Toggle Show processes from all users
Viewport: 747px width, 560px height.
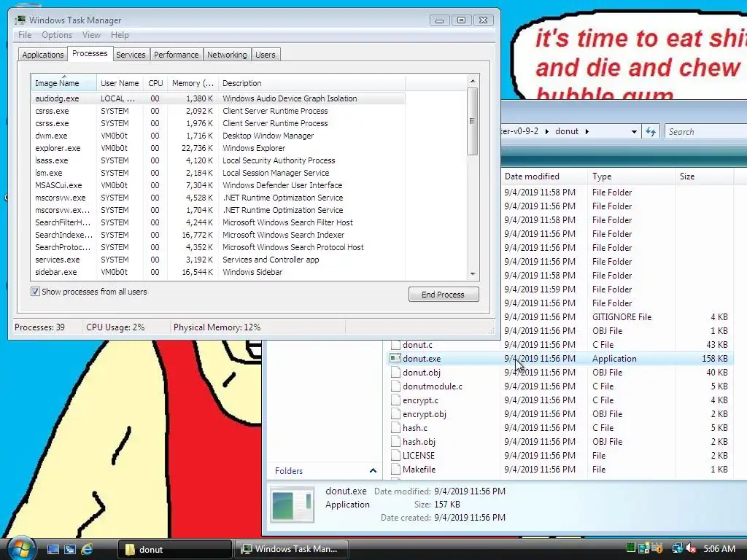[35, 292]
